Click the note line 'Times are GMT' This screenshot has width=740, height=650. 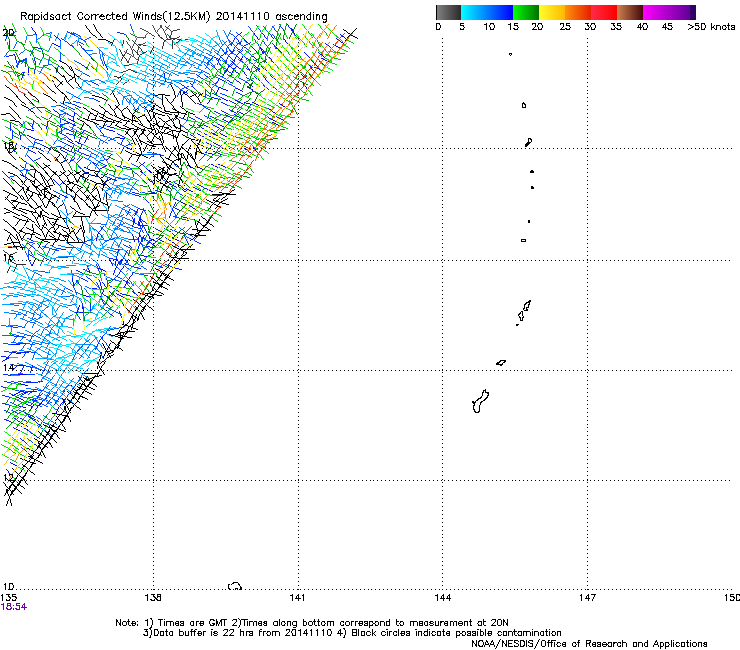coord(193,623)
